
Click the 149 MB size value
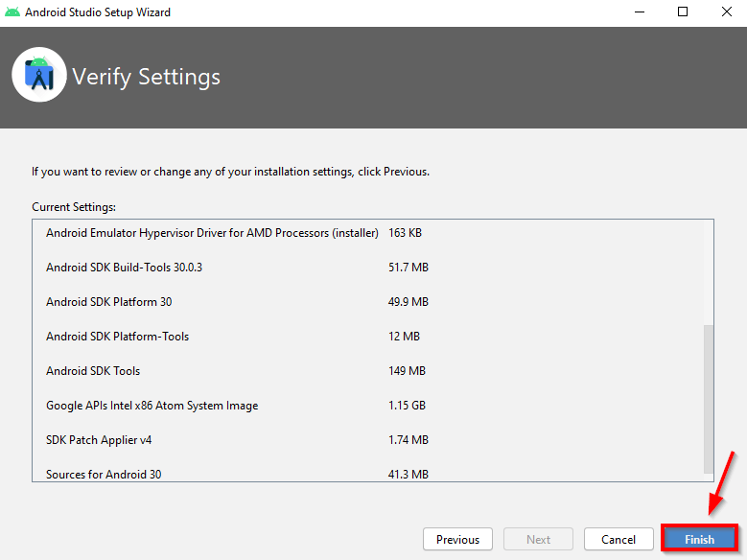click(407, 371)
